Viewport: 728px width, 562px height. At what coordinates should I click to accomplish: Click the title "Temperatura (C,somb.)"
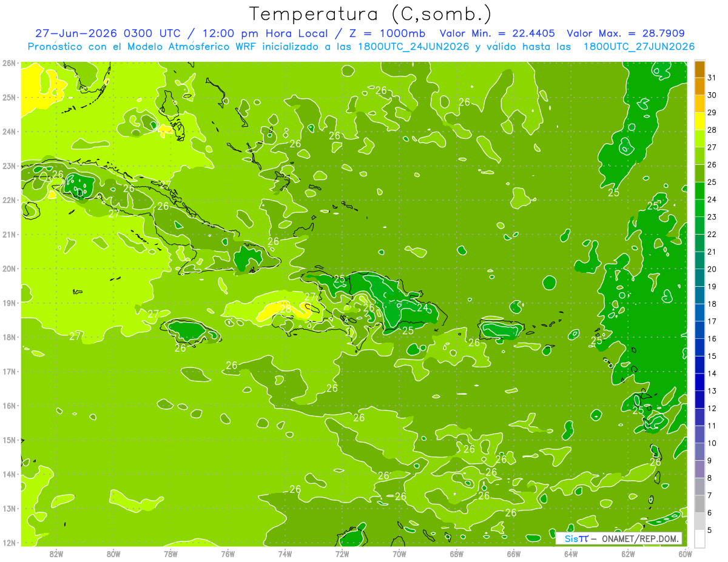(x=370, y=15)
